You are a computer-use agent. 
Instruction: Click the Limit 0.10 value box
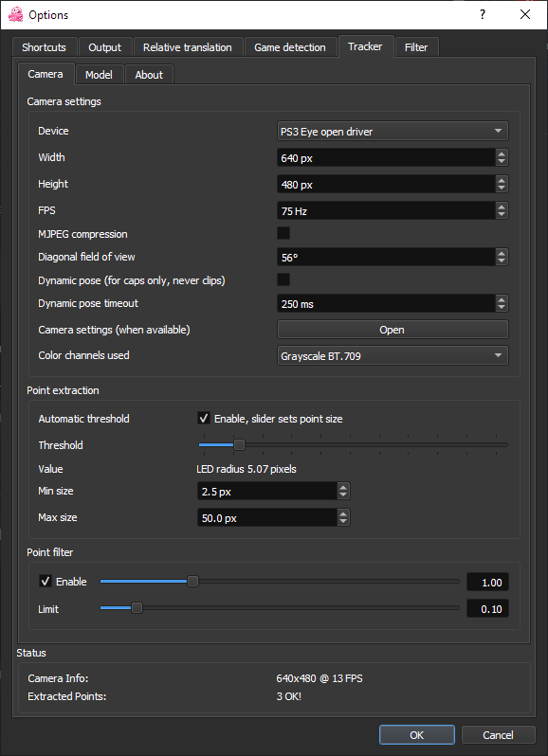tap(487, 609)
